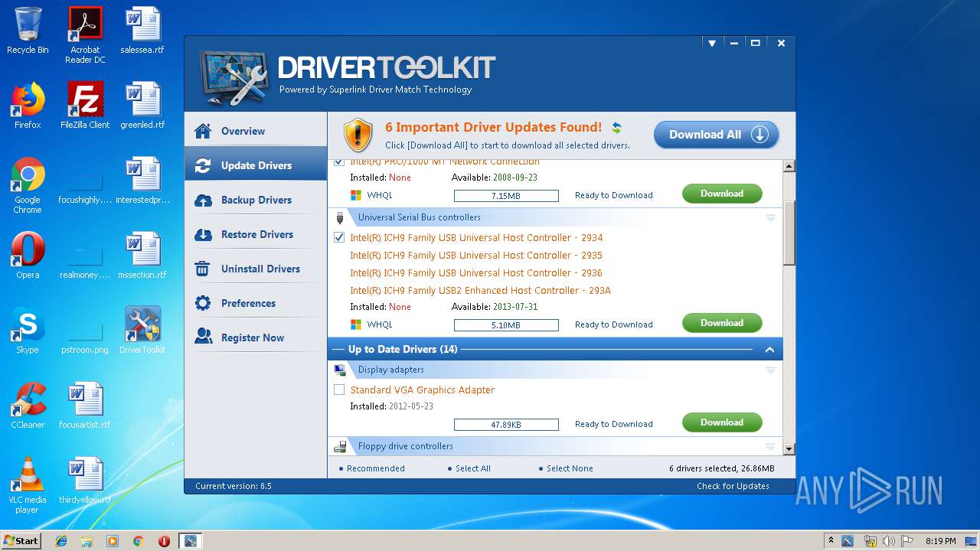Click ICH9 USB Universal Host Controller - 2936
The height and width of the screenshot is (551, 980).
pyautogui.click(x=476, y=273)
